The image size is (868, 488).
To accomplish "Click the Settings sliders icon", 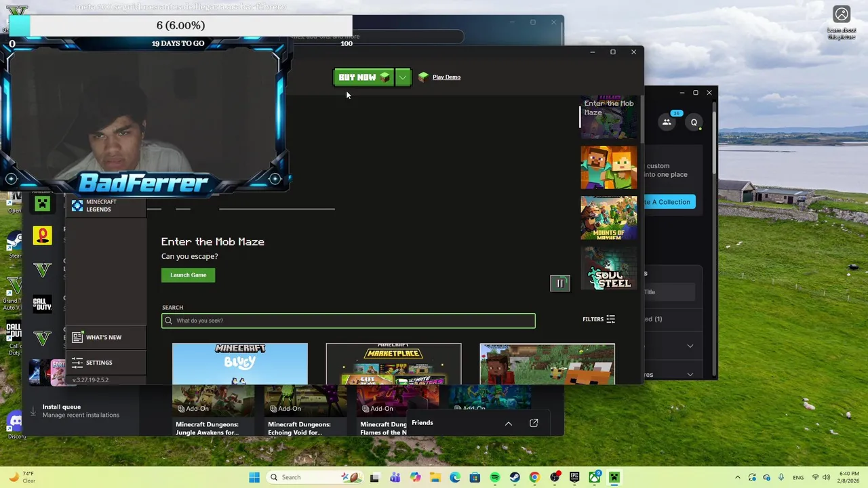I will [x=77, y=363].
